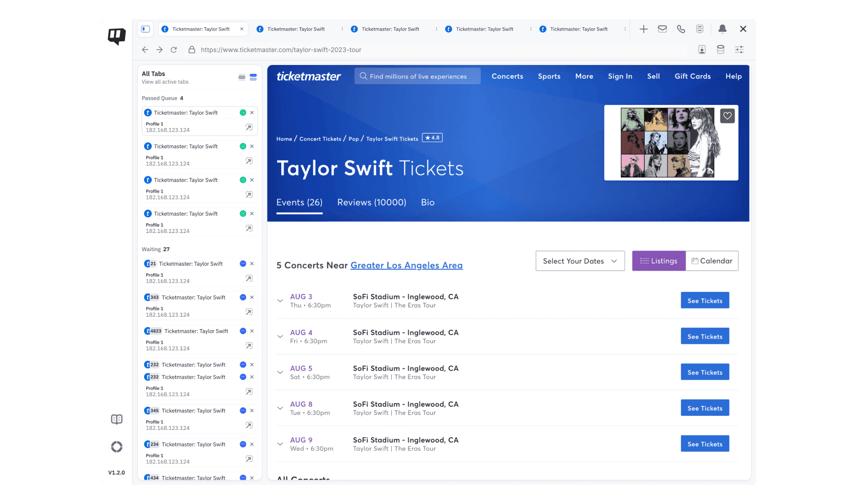Select the Events (26) tab
The image size is (857, 504).
pos(299,203)
